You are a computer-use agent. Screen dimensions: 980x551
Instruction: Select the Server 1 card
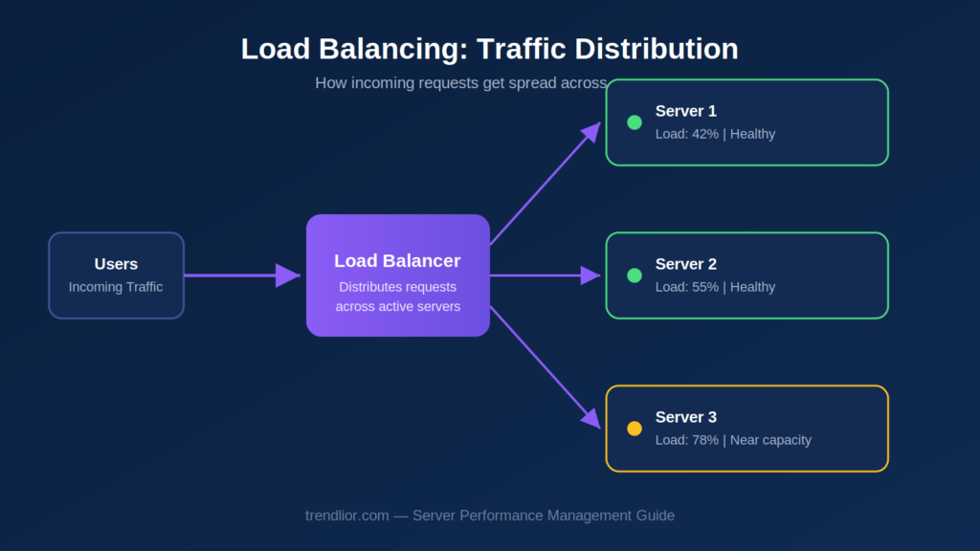(x=746, y=122)
